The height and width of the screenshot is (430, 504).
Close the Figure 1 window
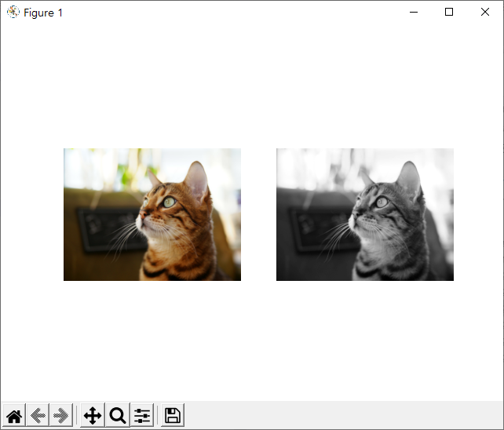(485, 13)
